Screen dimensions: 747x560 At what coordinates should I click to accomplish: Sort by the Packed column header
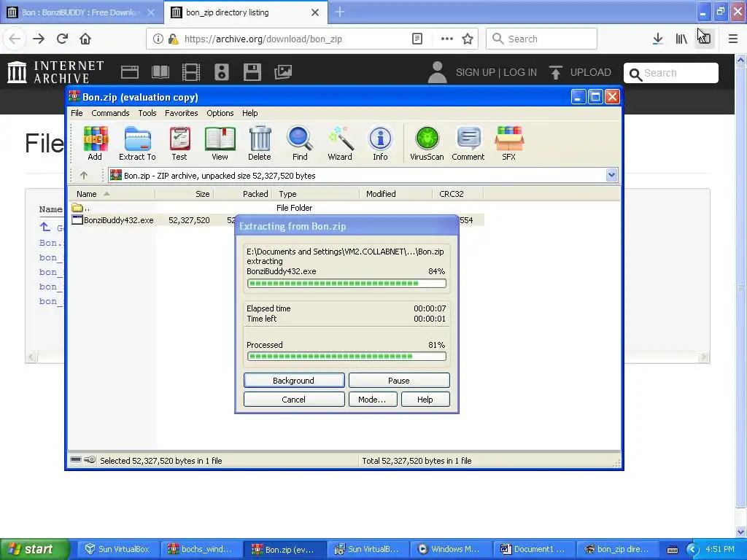[243, 194]
